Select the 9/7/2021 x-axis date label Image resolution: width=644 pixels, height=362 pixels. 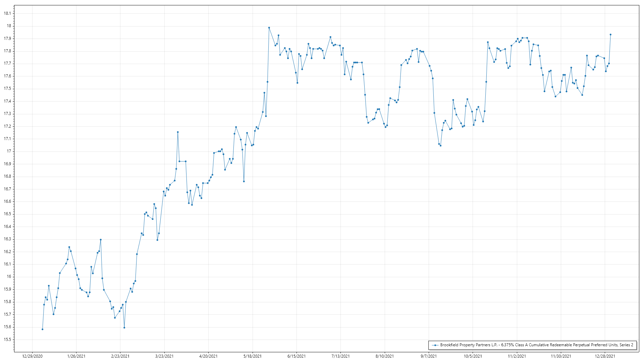[x=429, y=356]
